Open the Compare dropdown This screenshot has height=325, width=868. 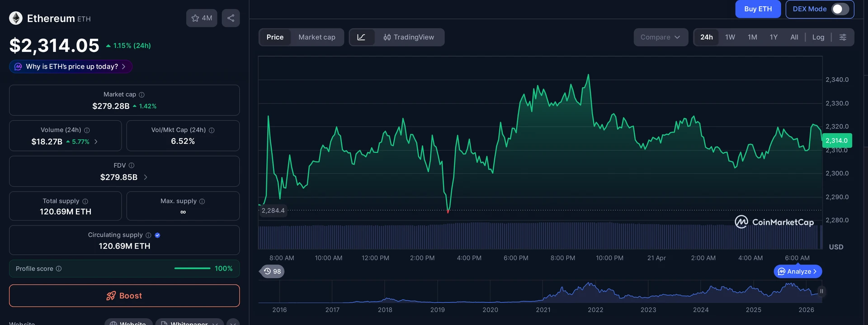point(660,37)
